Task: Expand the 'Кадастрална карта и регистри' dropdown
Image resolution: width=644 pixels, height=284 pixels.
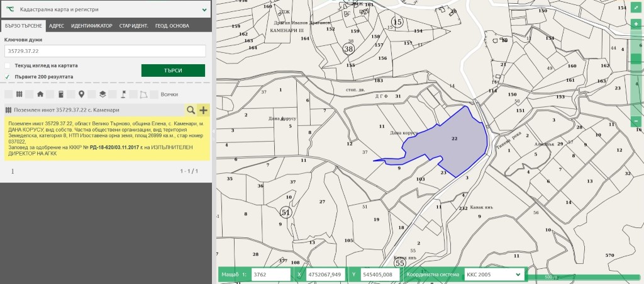Action: (204, 10)
